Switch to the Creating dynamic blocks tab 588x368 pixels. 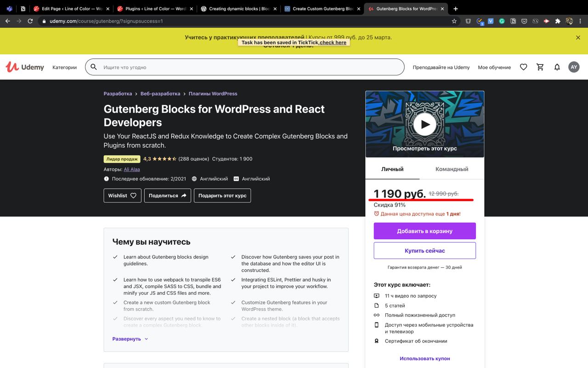(238, 8)
